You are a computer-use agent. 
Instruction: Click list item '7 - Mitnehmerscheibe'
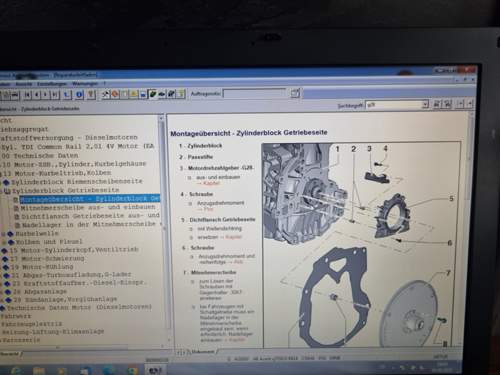pyautogui.click(x=209, y=272)
